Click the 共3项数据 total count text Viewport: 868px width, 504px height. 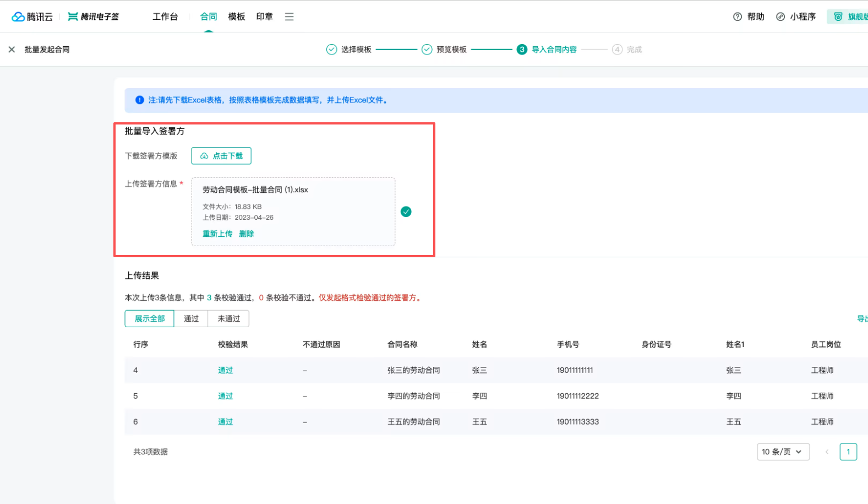tap(150, 452)
